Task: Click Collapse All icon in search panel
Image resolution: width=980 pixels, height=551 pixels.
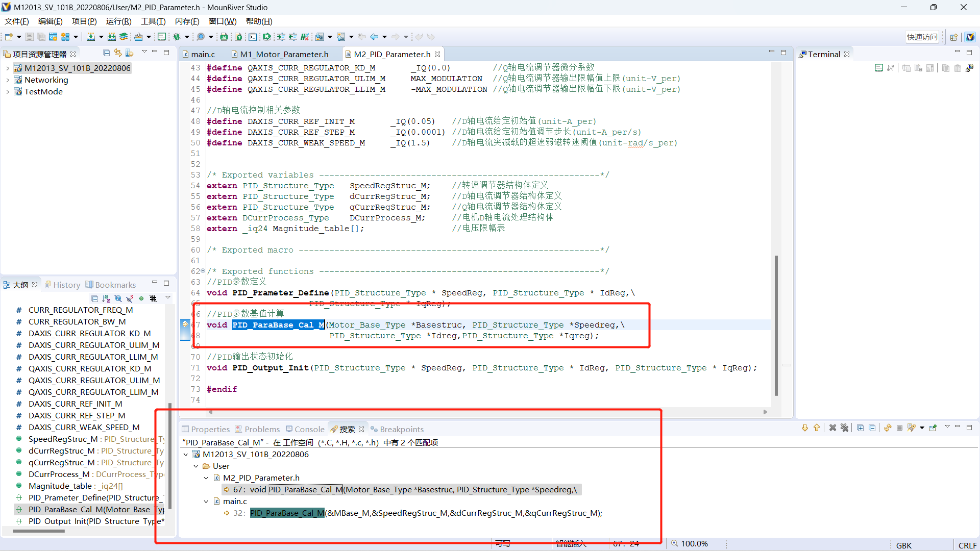Action: coord(872,428)
